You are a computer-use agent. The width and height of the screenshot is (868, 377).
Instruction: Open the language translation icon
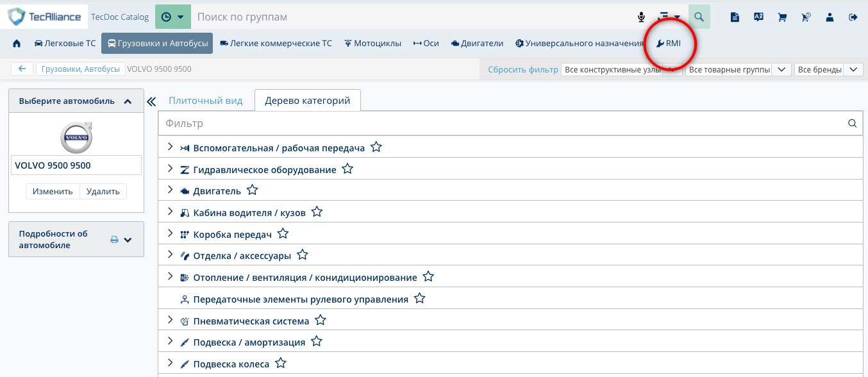click(x=758, y=17)
